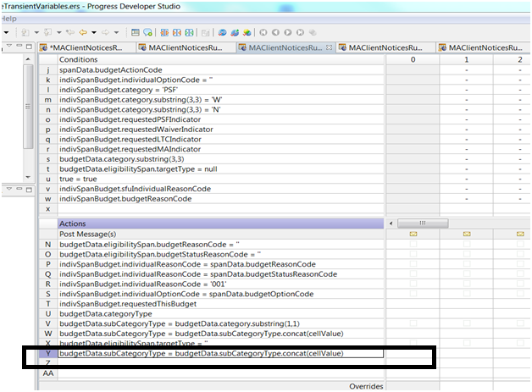
Task: Click the left panel vertical scrollbar thumb
Action: 28,107
